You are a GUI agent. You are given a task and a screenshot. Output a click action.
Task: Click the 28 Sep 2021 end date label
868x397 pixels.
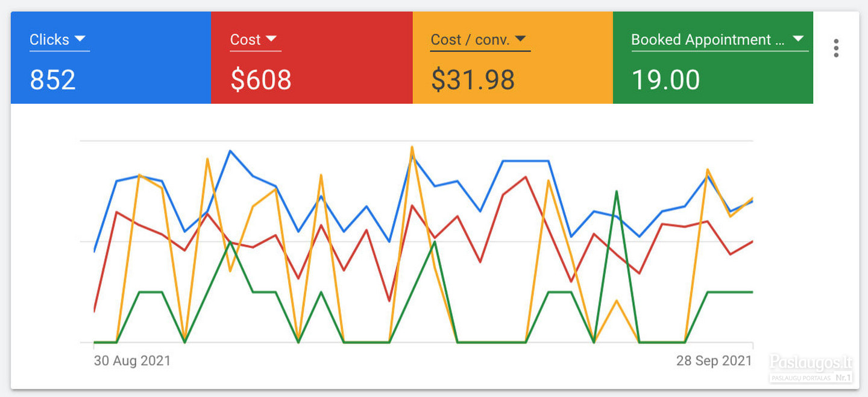tap(714, 361)
